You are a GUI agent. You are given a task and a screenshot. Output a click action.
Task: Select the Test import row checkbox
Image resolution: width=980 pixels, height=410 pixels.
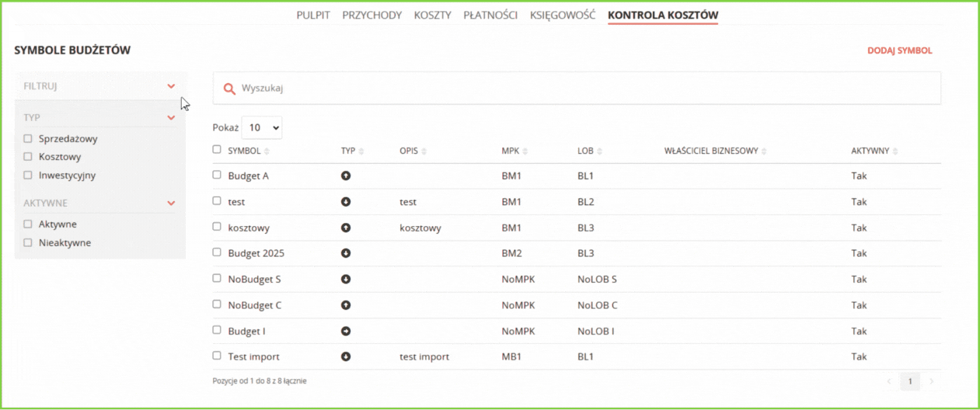coord(217,355)
